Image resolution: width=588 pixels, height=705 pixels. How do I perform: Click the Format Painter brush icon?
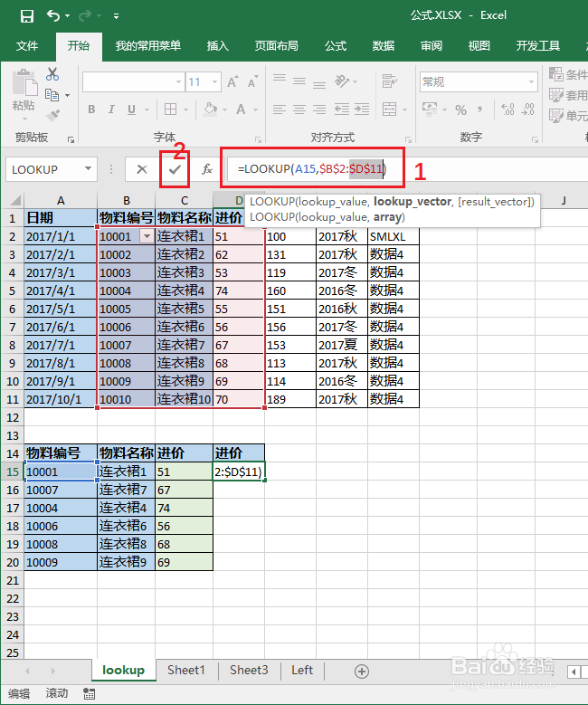point(52,116)
